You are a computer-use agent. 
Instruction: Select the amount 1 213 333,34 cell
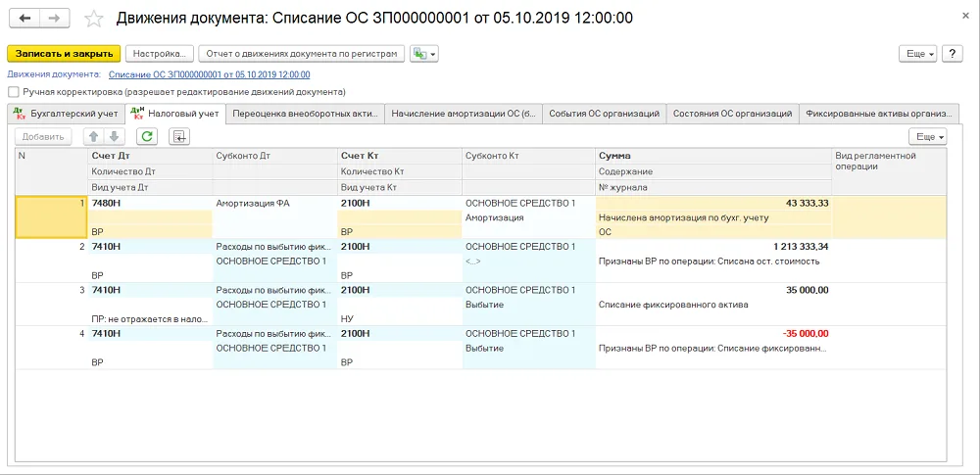(713, 246)
